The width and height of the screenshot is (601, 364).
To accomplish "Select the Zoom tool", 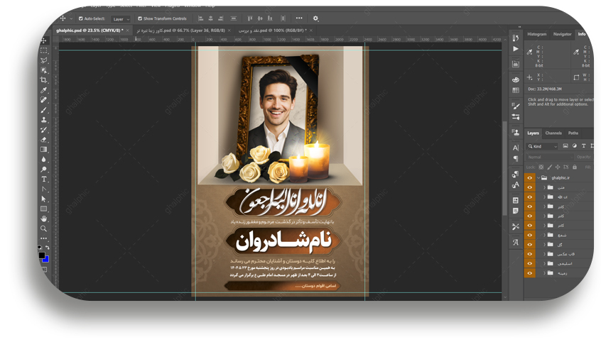I will pos(44,228).
